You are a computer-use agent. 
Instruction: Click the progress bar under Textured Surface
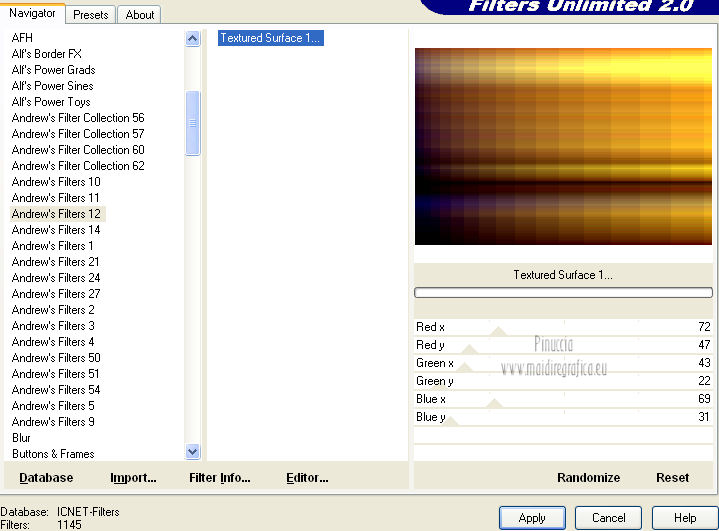point(564,293)
